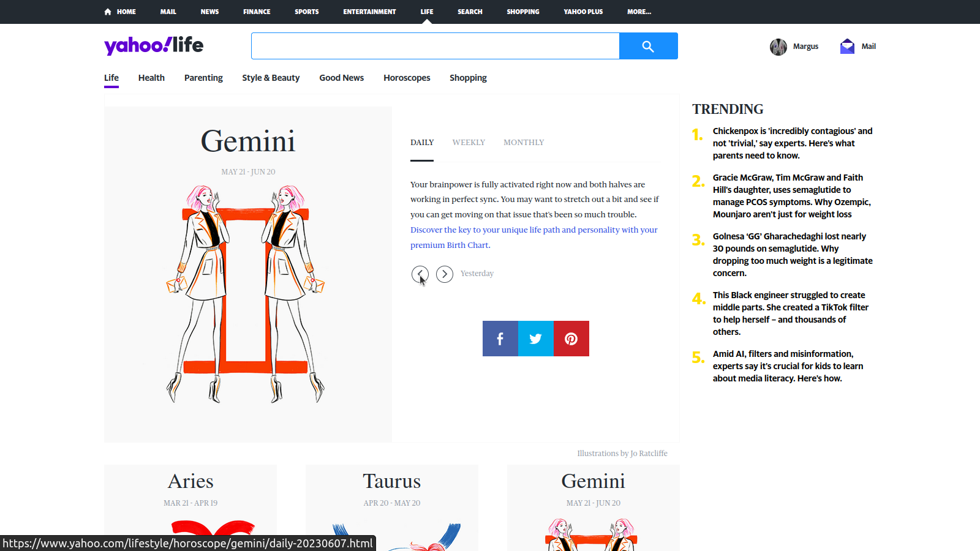
Task: Select the Life section tab
Action: (111, 78)
